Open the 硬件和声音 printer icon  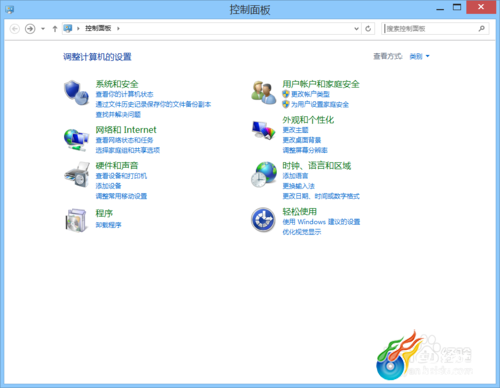coord(77,175)
